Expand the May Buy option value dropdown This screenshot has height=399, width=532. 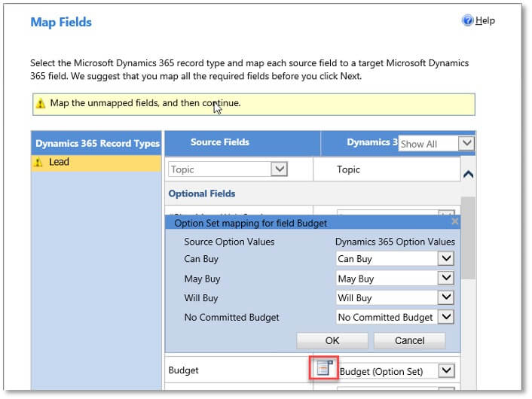point(446,279)
